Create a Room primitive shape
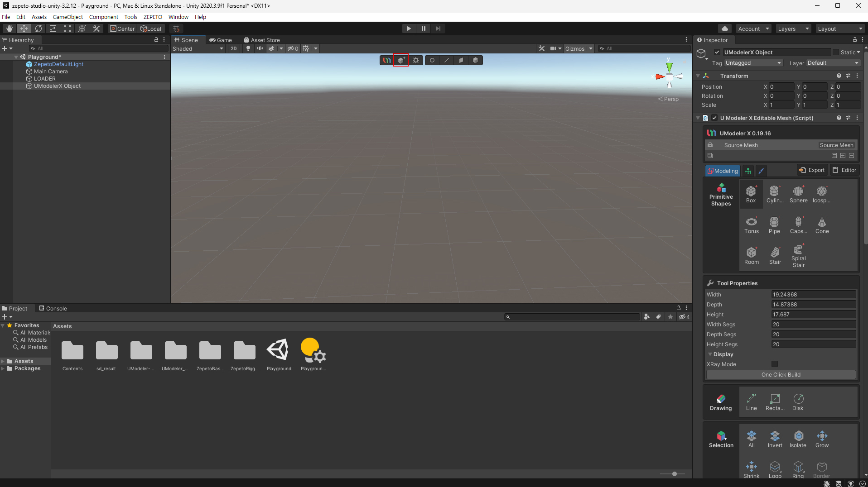The height and width of the screenshot is (487, 868). point(751,256)
